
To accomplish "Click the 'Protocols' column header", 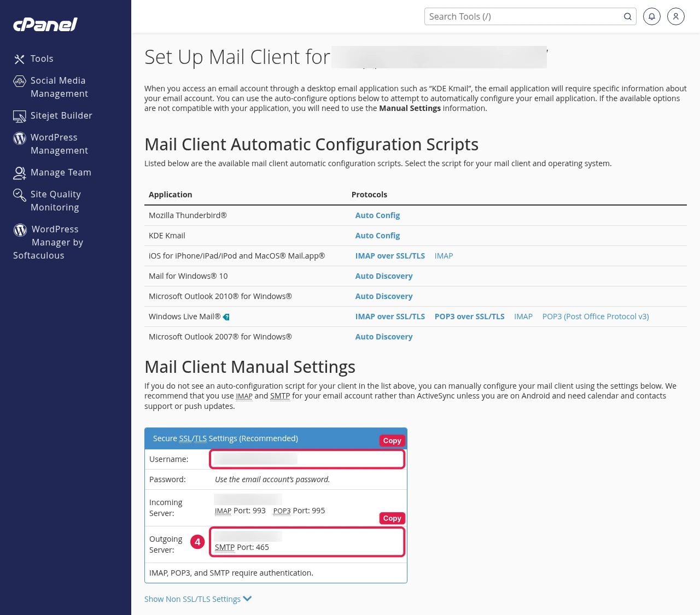I will click(x=369, y=195).
